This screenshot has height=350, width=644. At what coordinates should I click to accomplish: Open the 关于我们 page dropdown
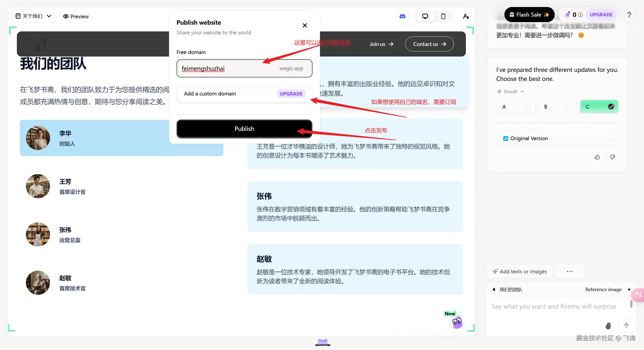tap(33, 16)
